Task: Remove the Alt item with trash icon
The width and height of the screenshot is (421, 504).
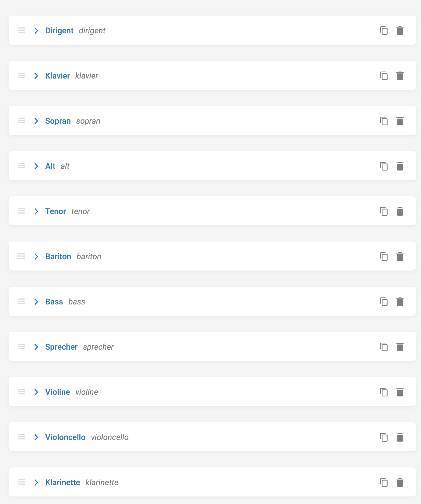Action: coord(400,166)
